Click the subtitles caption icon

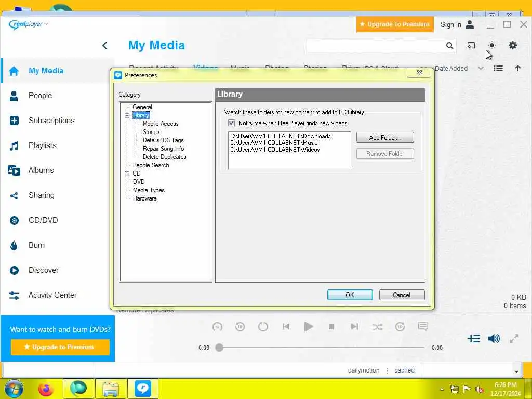coord(423,327)
